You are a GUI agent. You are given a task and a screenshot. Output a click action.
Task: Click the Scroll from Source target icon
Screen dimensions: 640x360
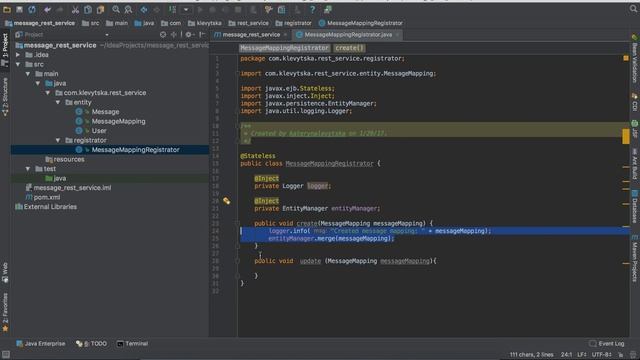(163, 35)
